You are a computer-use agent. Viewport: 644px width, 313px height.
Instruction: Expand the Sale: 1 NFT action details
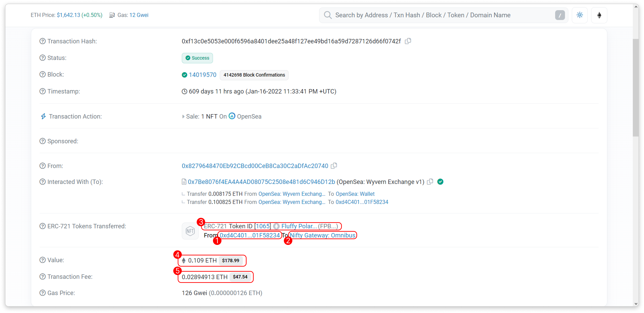[183, 116]
